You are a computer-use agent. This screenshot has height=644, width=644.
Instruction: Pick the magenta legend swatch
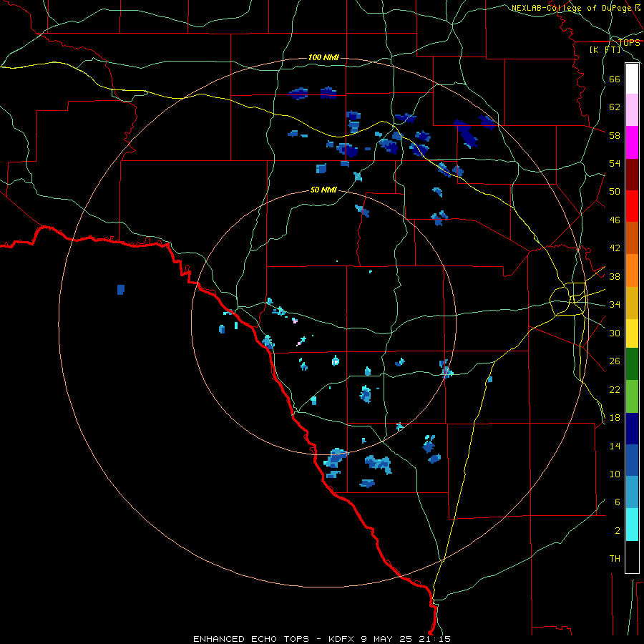[x=632, y=142]
